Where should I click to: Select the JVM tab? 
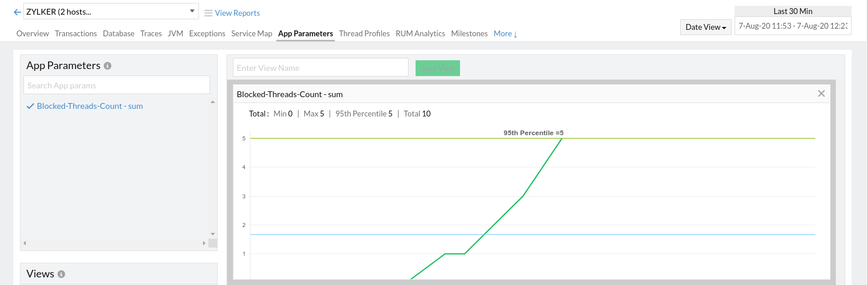coord(176,33)
